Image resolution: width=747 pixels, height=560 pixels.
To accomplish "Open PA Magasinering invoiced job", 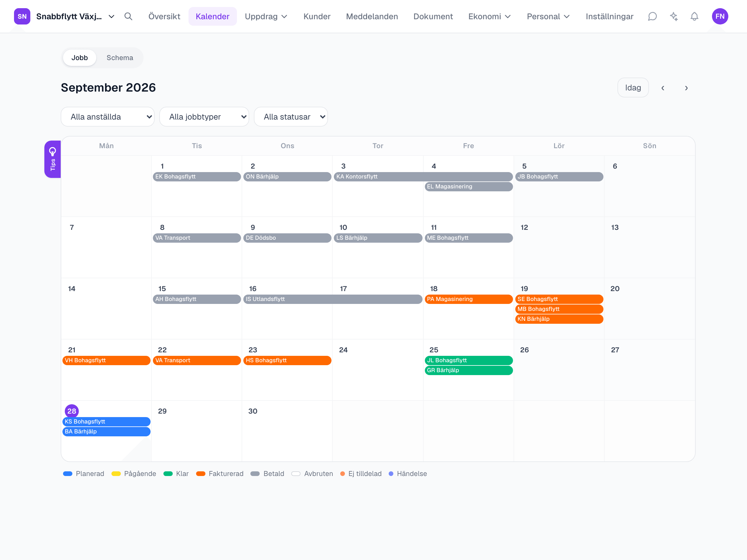I will point(469,299).
